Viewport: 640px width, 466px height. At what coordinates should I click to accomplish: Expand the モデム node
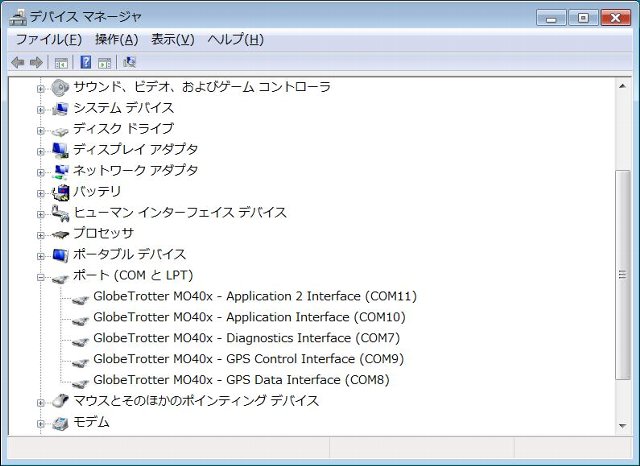click(x=40, y=424)
